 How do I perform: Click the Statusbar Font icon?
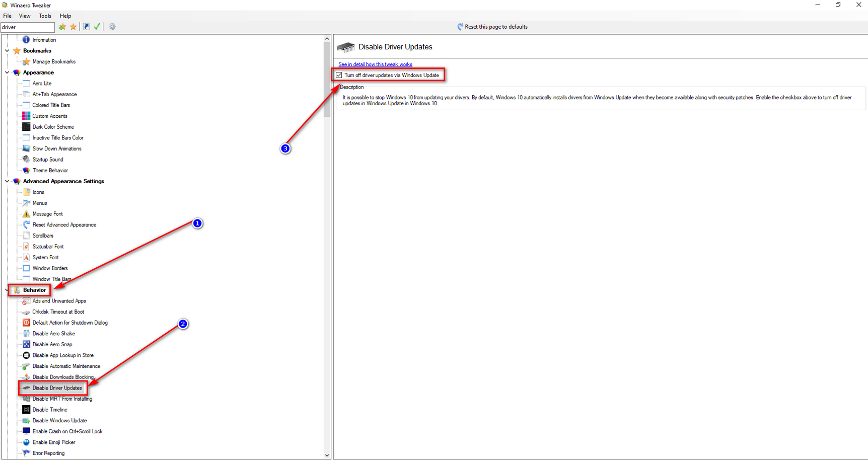click(x=26, y=247)
